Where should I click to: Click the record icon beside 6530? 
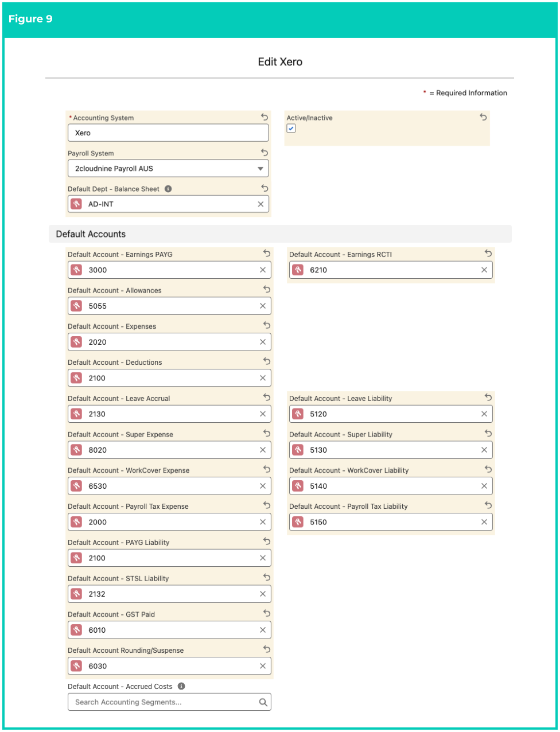coord(76,486)
